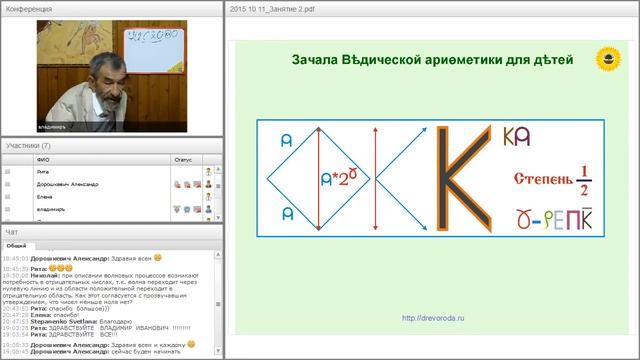This screenshot has width=640, height=360.
Task: Click third status icon for владимиръ
Action: click(x=197, y=209)
